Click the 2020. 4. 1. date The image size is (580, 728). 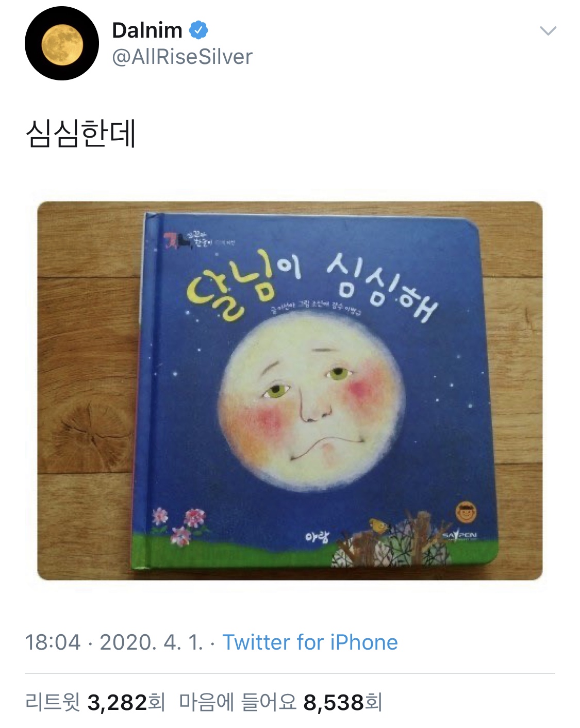[152, 642]
